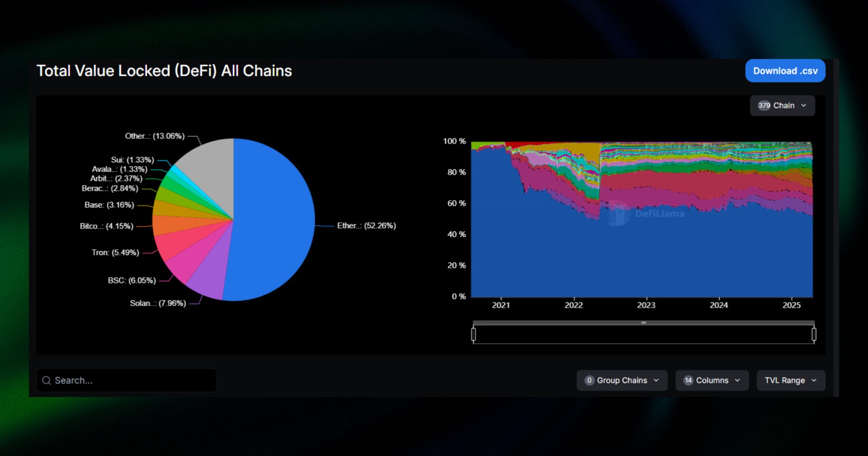The height and width of the screenshot is (456, 868).
Task: Click the right handle of time range slider
Action: pyautogui.click(x=814, y=334)
